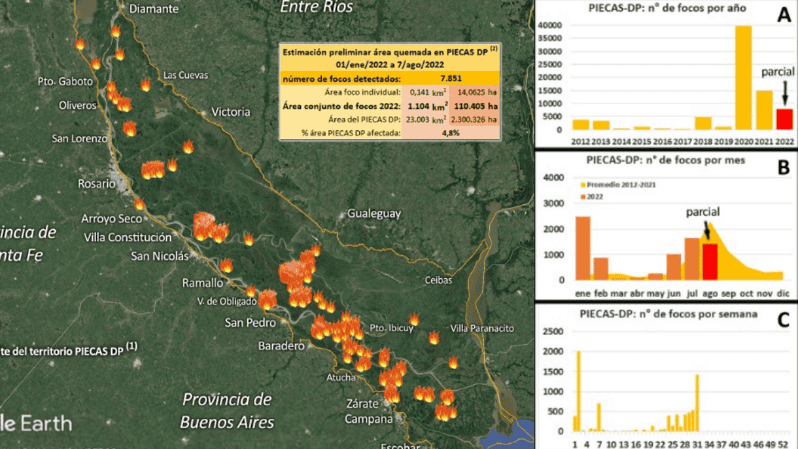798x449 pixels.
Task: Click the Rosario city label on map
Action: (x=98, y=184)
